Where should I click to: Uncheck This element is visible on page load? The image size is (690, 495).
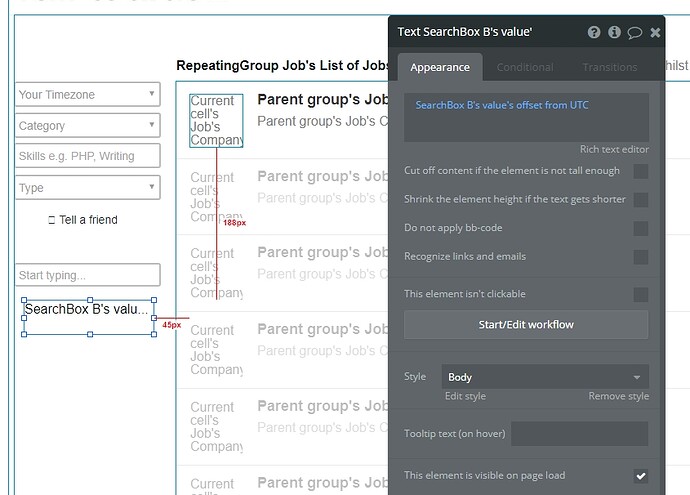[x=641, y=476]
